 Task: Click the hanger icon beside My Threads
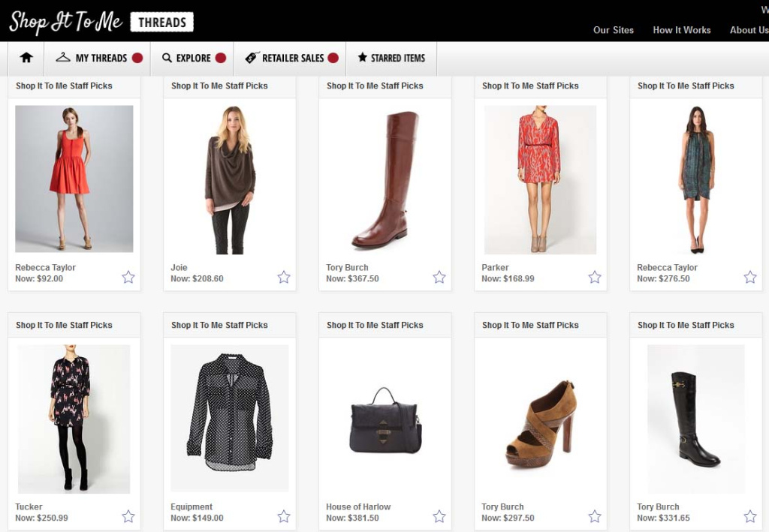click(63, 57)
